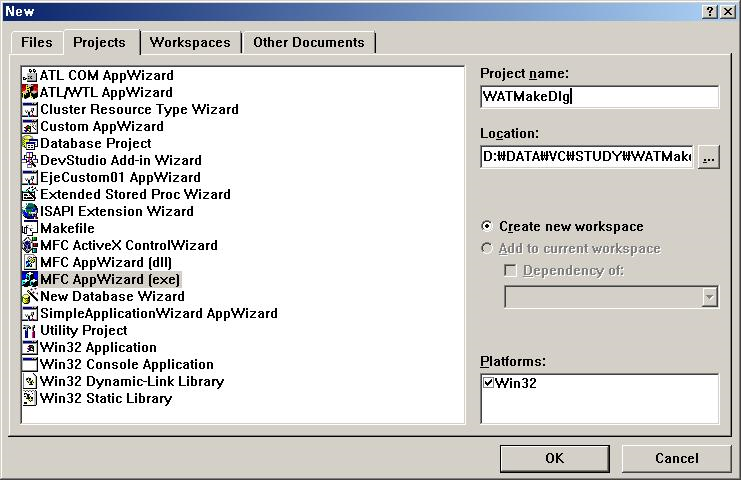Screen dimensions: 741x480
Task: Select Add to current workspace option
Action: coord(487,249)
